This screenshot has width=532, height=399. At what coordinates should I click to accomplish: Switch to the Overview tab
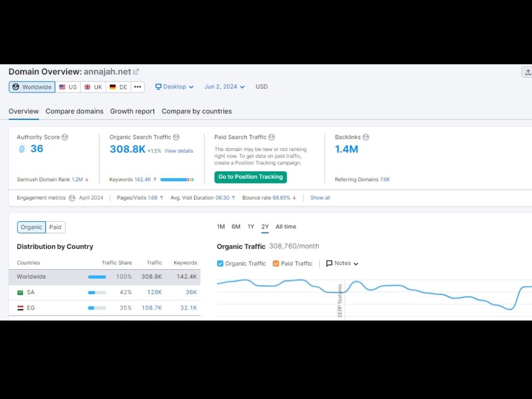click(23, 111)
